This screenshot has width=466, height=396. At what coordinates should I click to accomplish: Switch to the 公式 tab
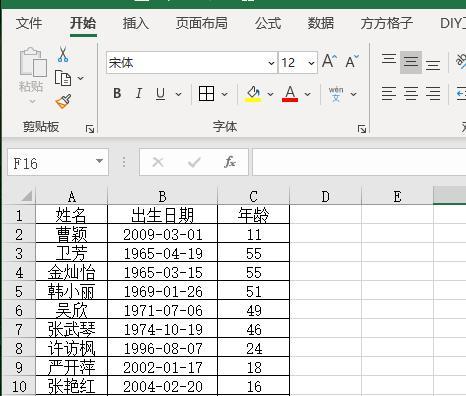[x=268, y=23]
